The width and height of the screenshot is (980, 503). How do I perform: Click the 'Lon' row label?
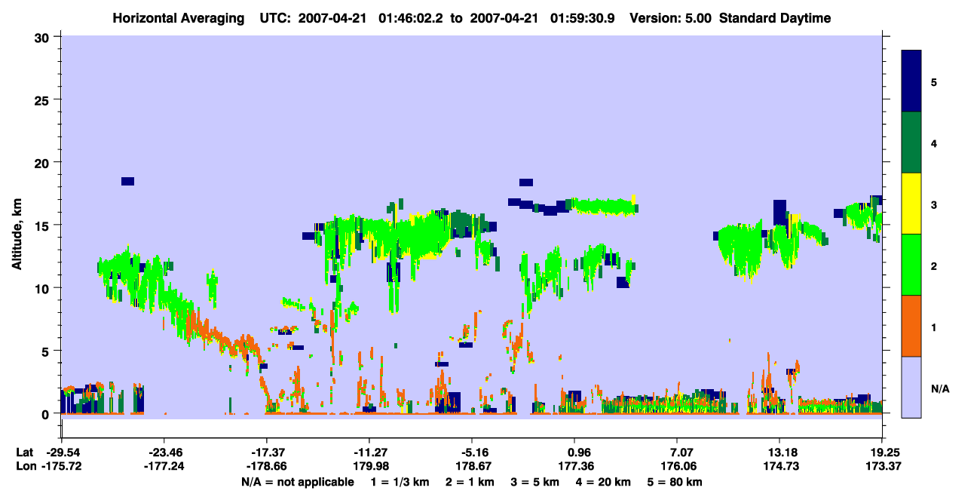[x=25, y=466]
